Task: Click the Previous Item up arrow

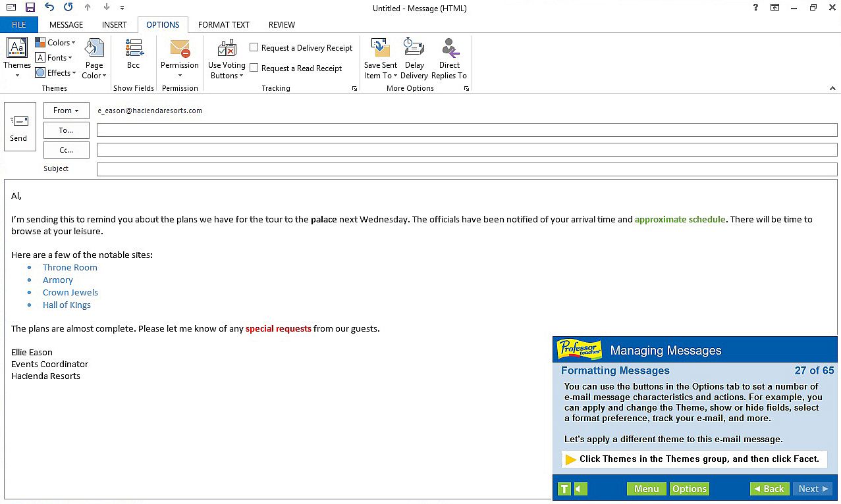Action: 88,8
